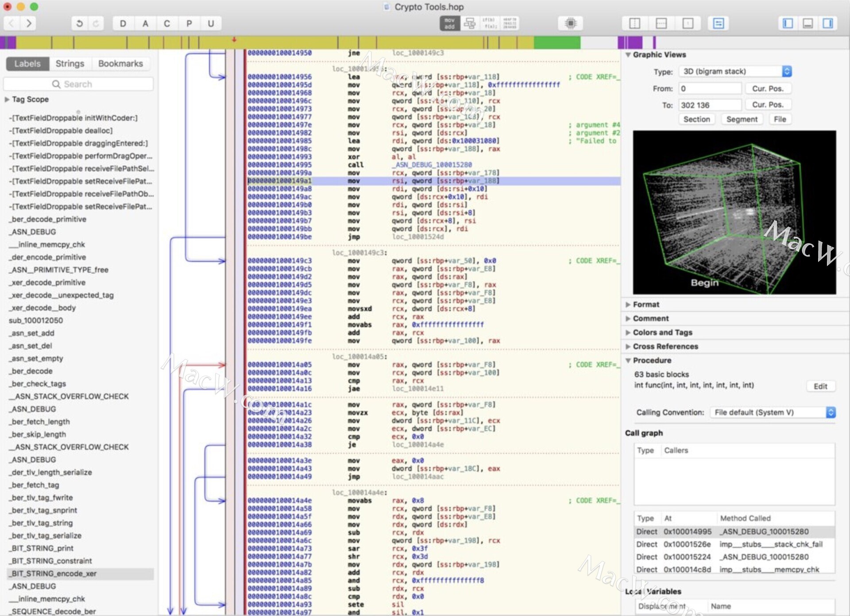Click the green segment in navigation bar
This screenshot has height=616, width=850.
pyautogui.click(x=557, y=43)
